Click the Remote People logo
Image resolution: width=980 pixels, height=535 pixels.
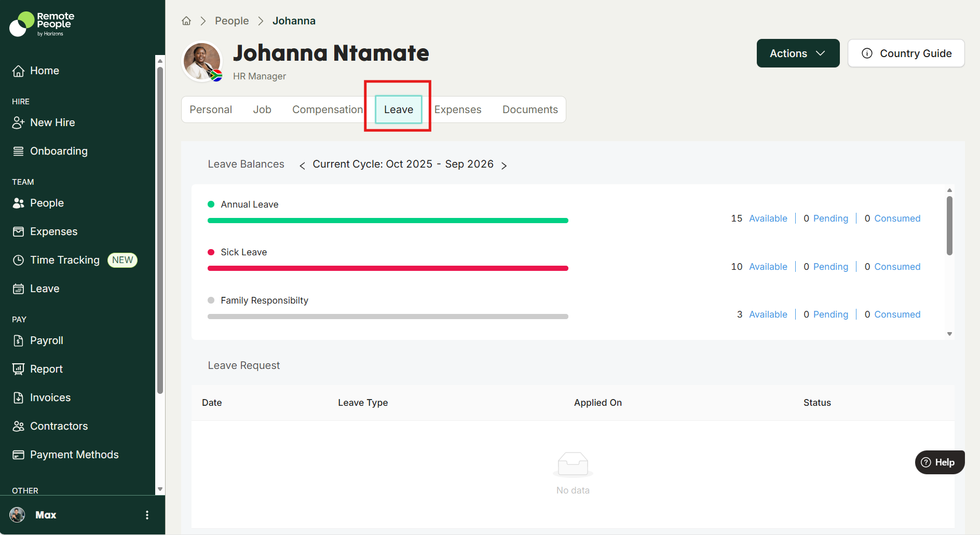(42, 24)
